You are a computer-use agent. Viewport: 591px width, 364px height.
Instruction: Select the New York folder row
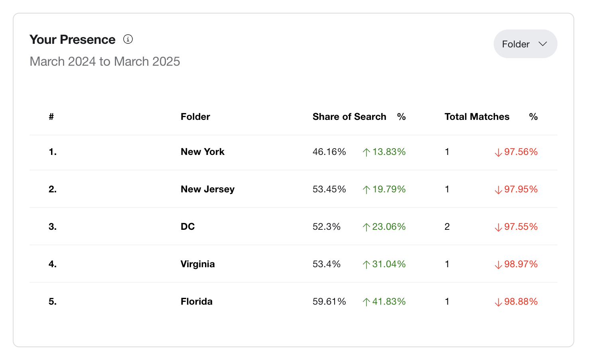point(294,152)
